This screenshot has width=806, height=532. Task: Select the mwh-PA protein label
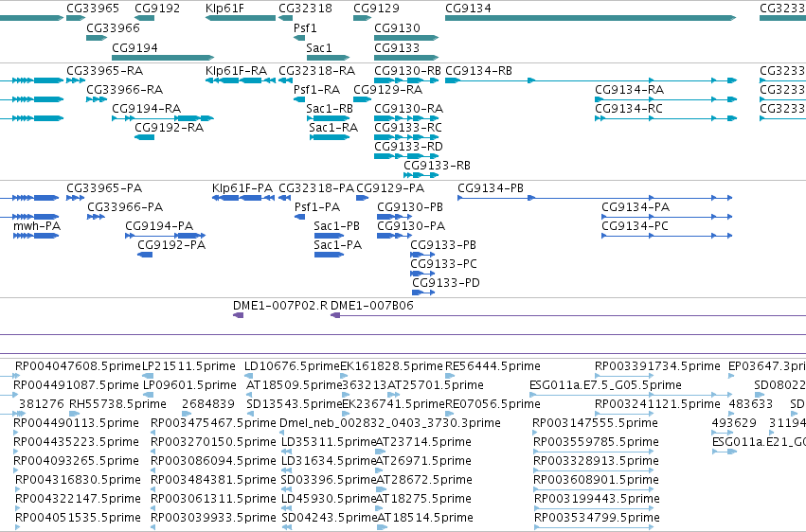click(x=37, y=226)
